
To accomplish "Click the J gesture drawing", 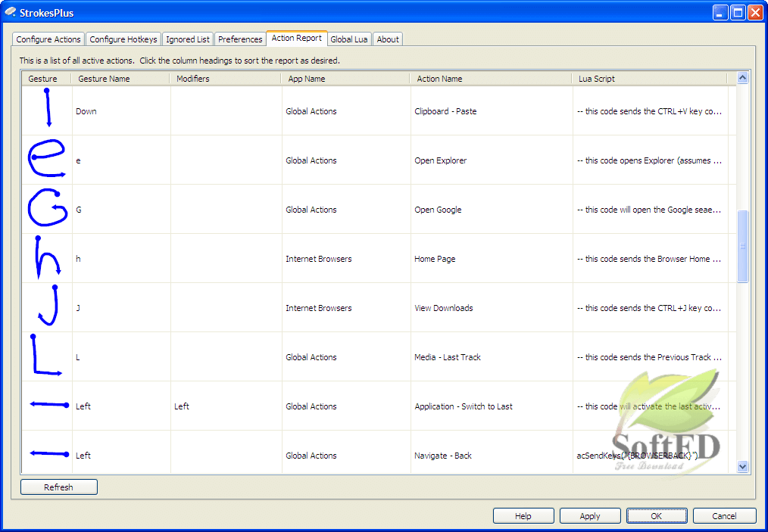I will pyautogui.click(x=48, y=306).
